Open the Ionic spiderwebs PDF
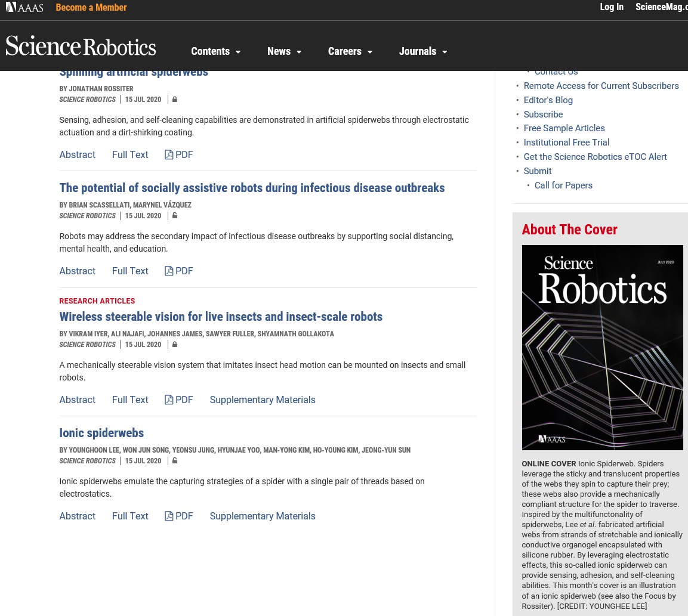Viewport: 688px width, 616px height. point(178,516)
